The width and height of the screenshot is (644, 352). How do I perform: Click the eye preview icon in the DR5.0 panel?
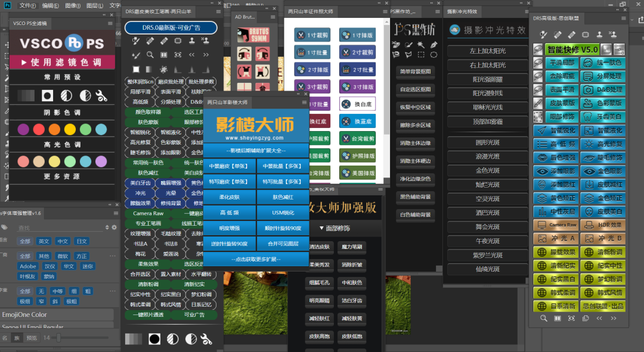[x=178, y=55]
